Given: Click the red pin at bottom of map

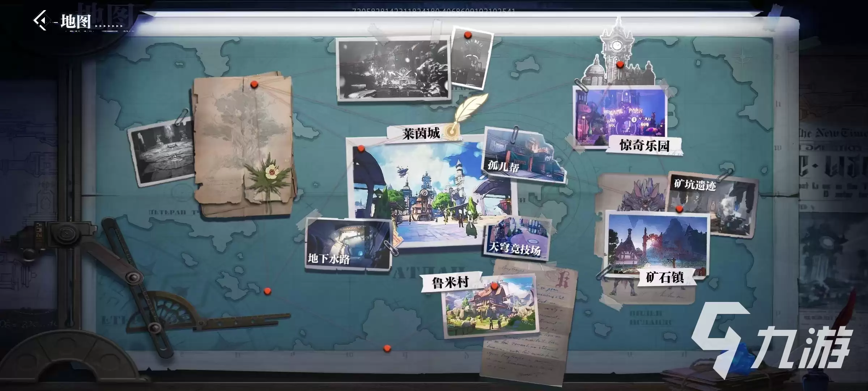Looking at the screenshot, I should (x=387, y=348).
